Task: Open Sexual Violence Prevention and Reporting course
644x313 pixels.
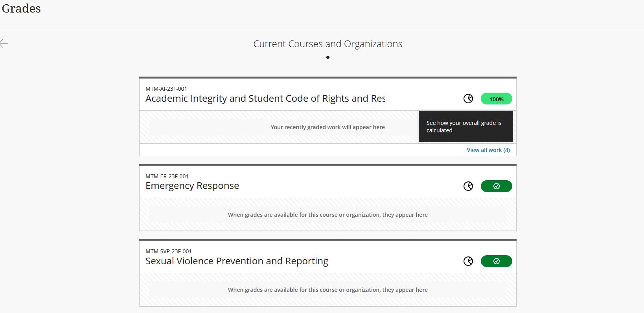Action: pos(237,261)
